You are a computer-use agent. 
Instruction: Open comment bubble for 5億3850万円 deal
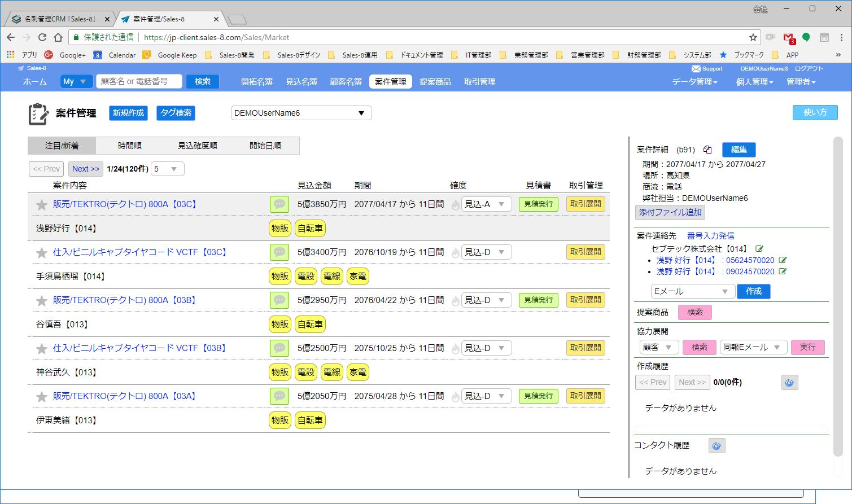[x=279, y=204]
